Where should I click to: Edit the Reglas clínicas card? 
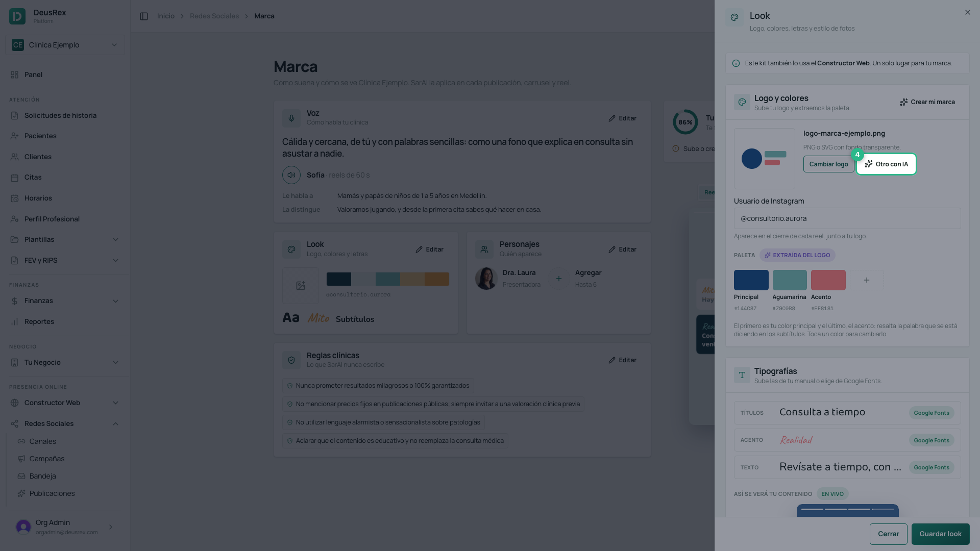[x=622, y=360]
